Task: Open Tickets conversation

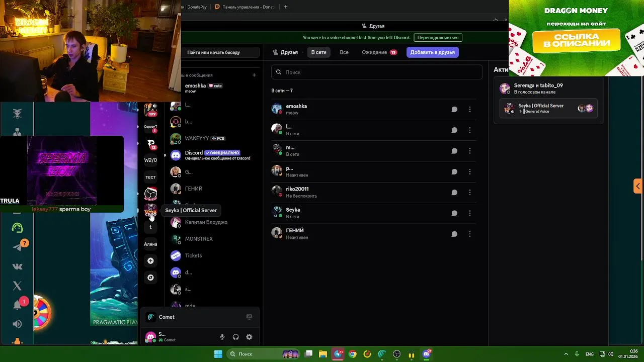Action: [x=214, y=255]
